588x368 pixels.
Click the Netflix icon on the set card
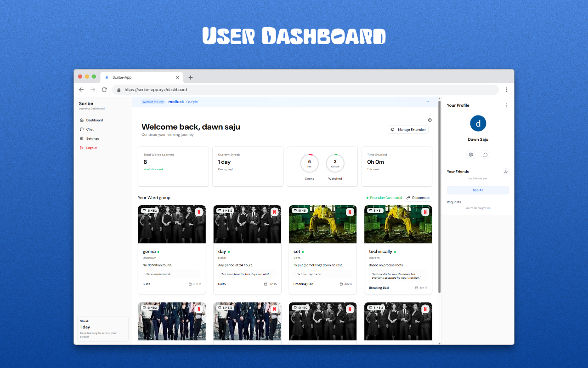pyautogui.click(x=350, y=212)
